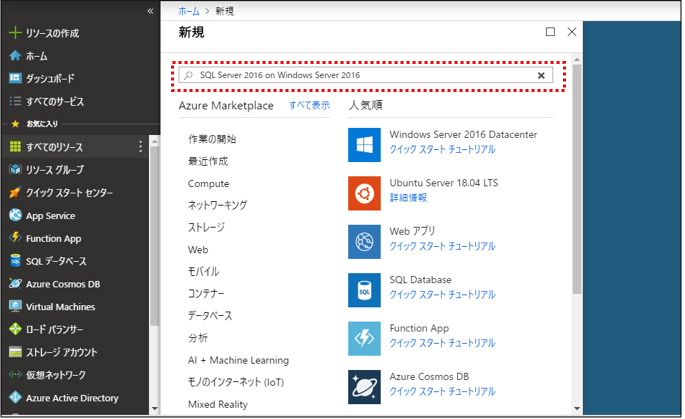
Task: Open App Service icon in sidebar
Action: tap(15, 215)
